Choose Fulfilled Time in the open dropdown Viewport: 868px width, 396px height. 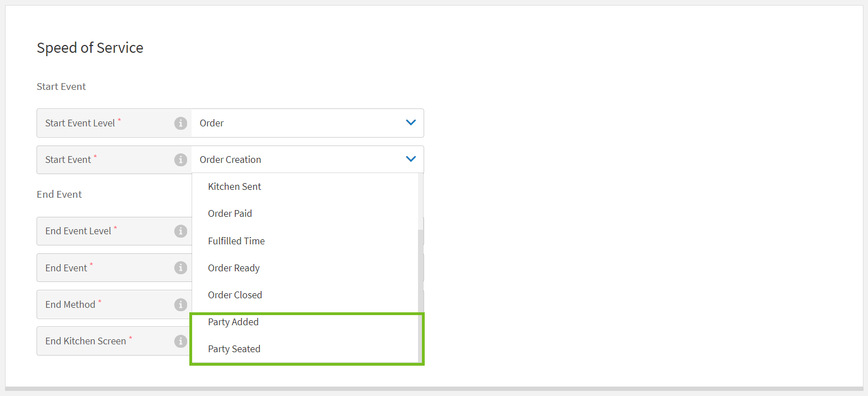point(237,240)
